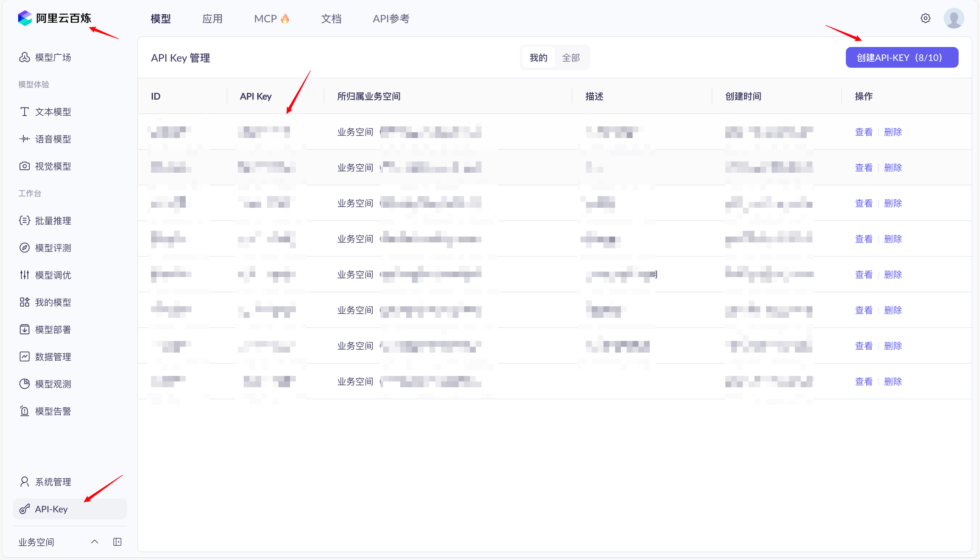Switch API Key filter to 全部
Image resolution: width=980 pixels, height=560 pixels.
(571, 57)
